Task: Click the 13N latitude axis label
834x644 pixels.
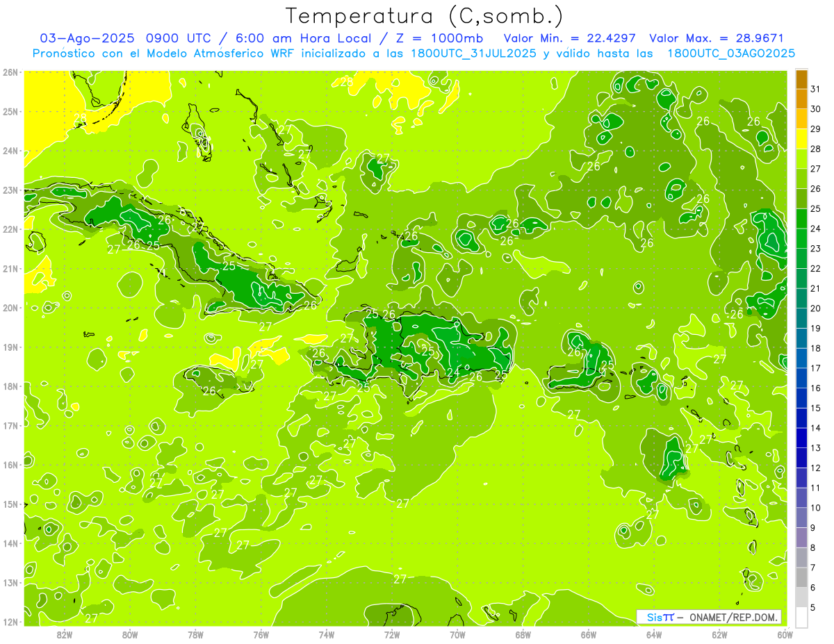Action: point(10,583)
